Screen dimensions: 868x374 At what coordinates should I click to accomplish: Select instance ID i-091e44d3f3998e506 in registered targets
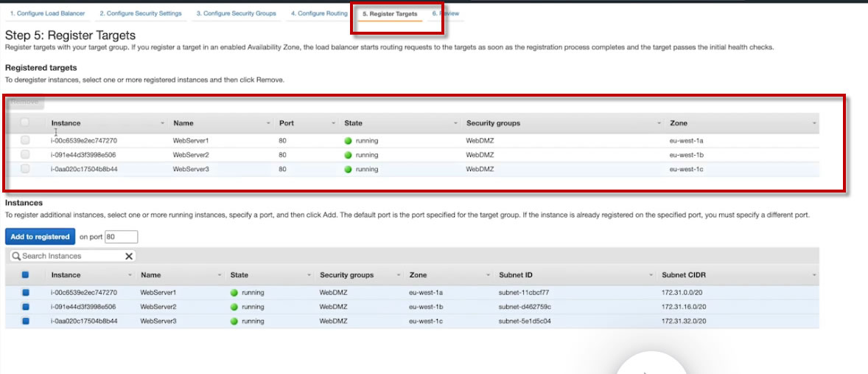[x=83, y=155]
